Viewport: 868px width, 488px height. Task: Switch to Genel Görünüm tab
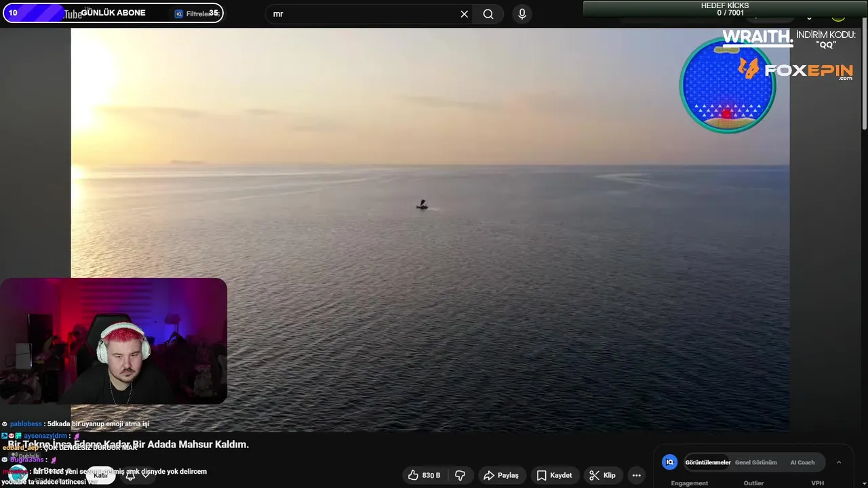(756, 462)
